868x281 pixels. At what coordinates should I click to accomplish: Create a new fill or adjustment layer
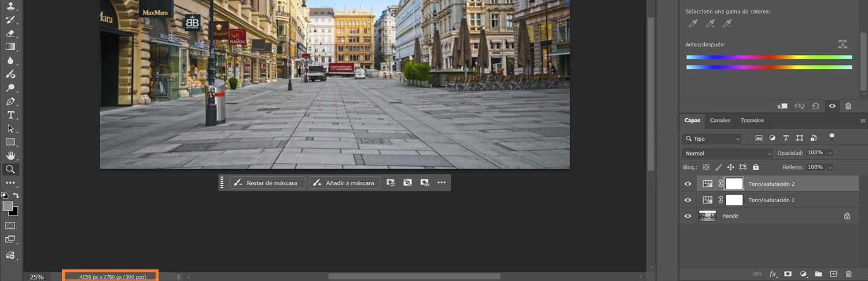pos(803,273)
